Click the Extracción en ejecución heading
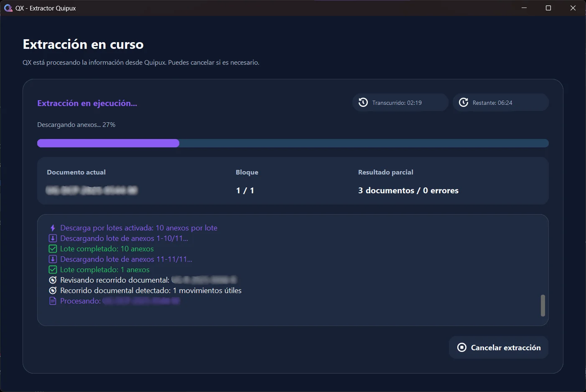Viewport: 586px width, 392px height. click(x=87, y=103)
